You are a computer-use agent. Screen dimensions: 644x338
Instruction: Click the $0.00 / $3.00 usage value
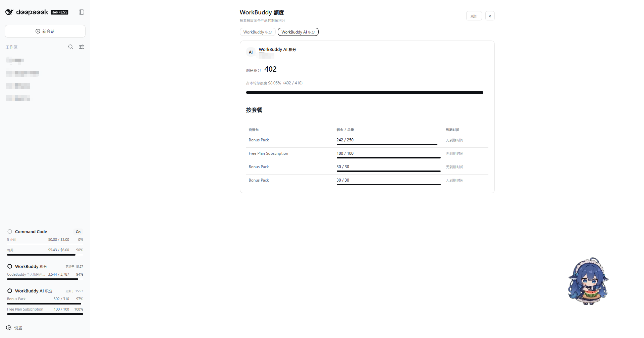[58, 240]
